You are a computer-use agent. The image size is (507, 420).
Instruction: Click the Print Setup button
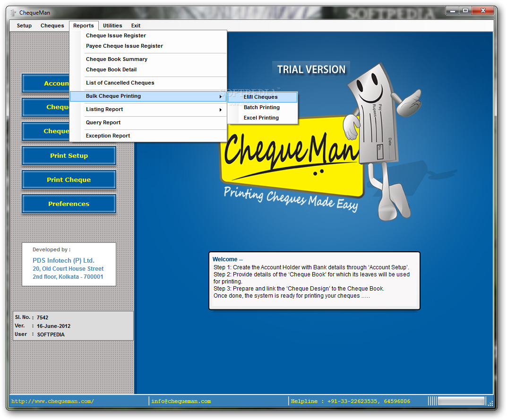[x=69, y=155]
